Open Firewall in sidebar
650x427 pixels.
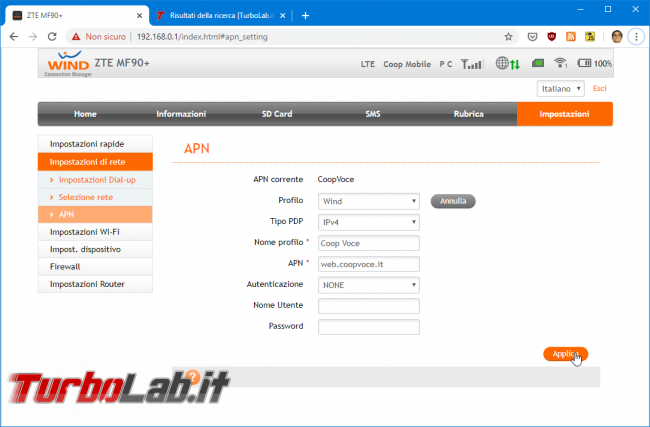(x=95, y=267)
